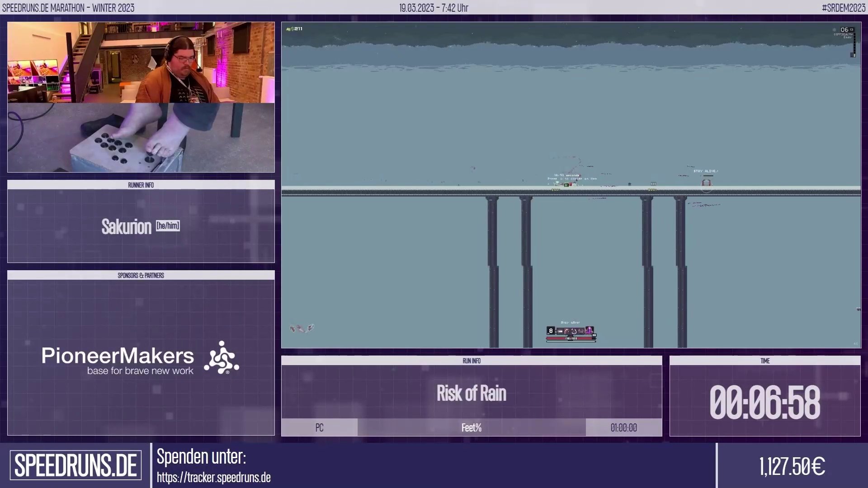Click the level 8 indicator box
868x488 pixels.
[x=551, y=331]
